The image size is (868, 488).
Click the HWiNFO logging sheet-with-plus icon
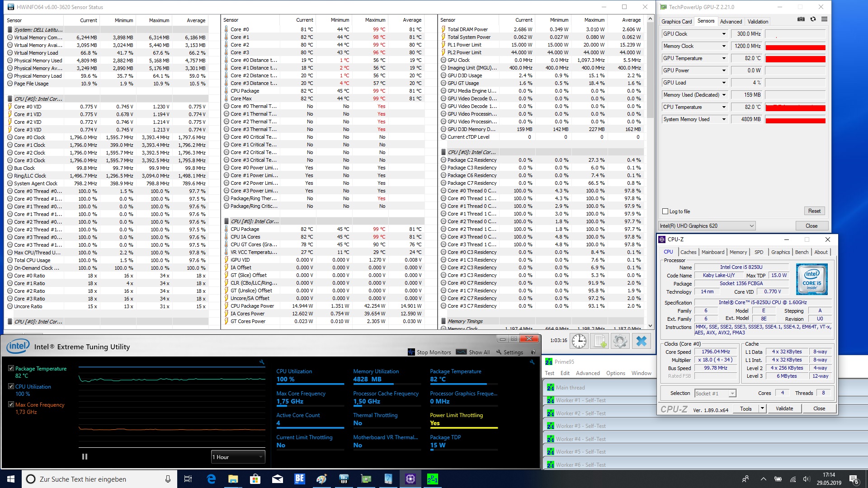tap(600, 341)
